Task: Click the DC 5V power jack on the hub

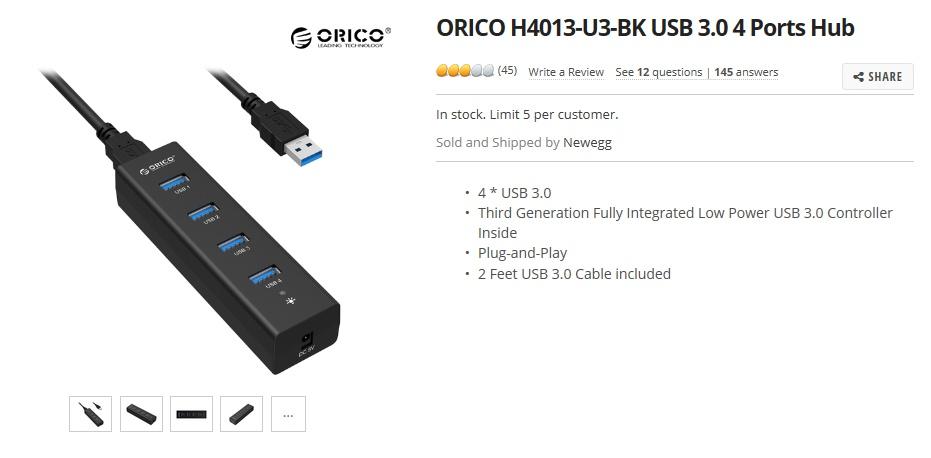Action: coord(305,342)
